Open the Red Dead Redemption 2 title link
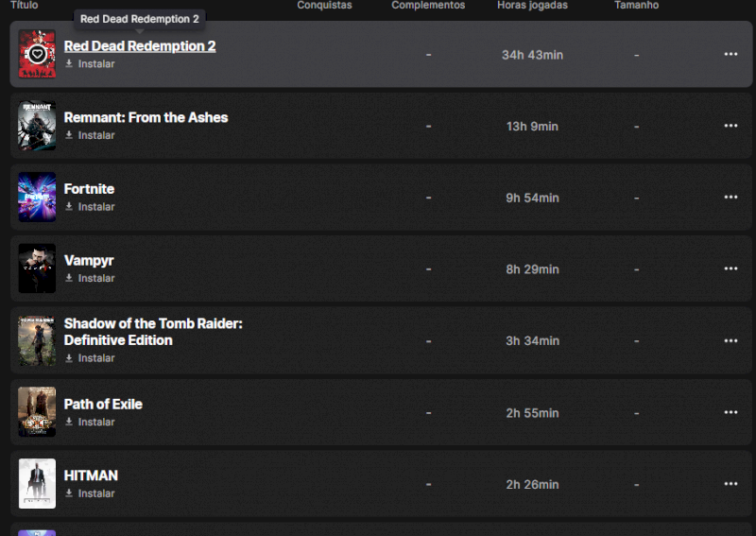 (140, 46)
